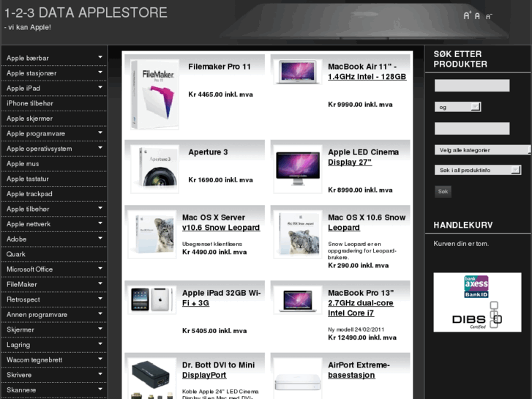Open MacBook Air 11" 1.4GHz link
The width and height of the screenshot is (532, 399).
tap(367, 72)
